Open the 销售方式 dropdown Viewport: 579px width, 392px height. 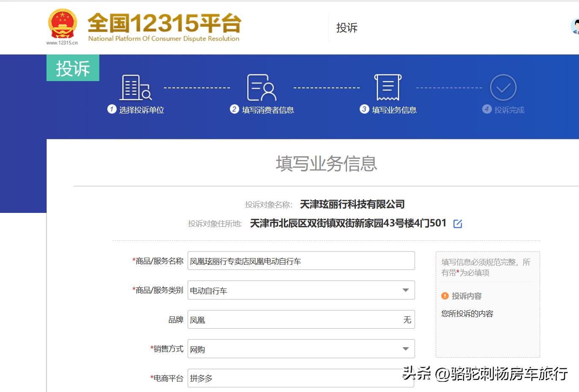pyautogui.click(x=405, y=349)
